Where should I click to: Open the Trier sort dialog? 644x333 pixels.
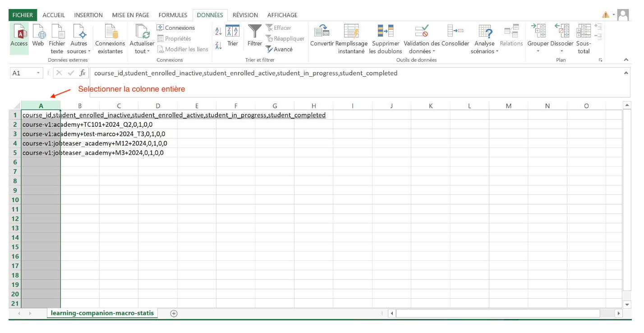pyautogui.click(x=233, y=35)
